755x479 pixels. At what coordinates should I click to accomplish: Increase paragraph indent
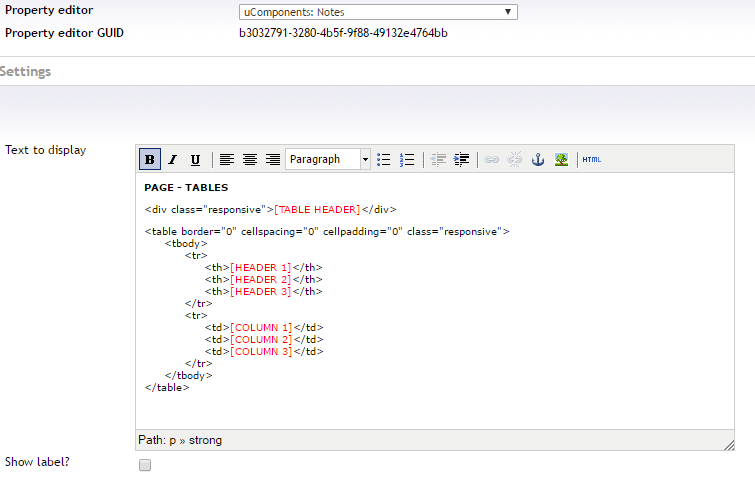[462, 160]
